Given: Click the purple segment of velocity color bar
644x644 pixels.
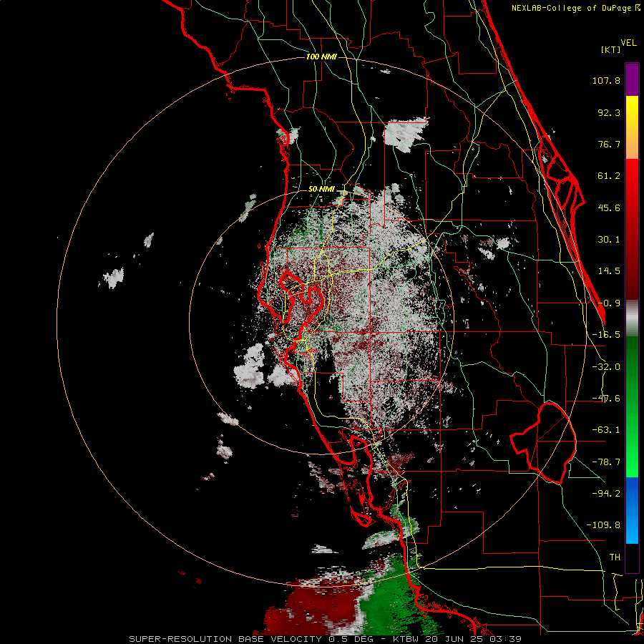Looking at the screenshot, I should (x=632, y=79).
